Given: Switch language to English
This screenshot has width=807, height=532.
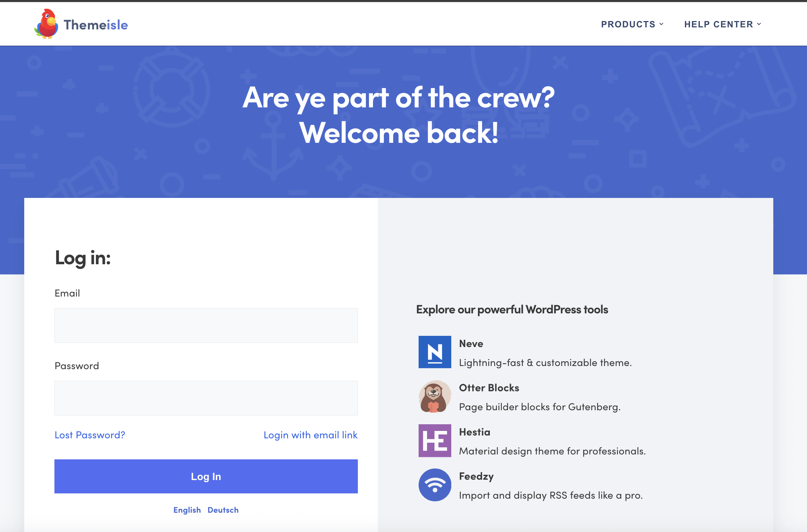Looking at the screenshot, I should pos(187,510).
